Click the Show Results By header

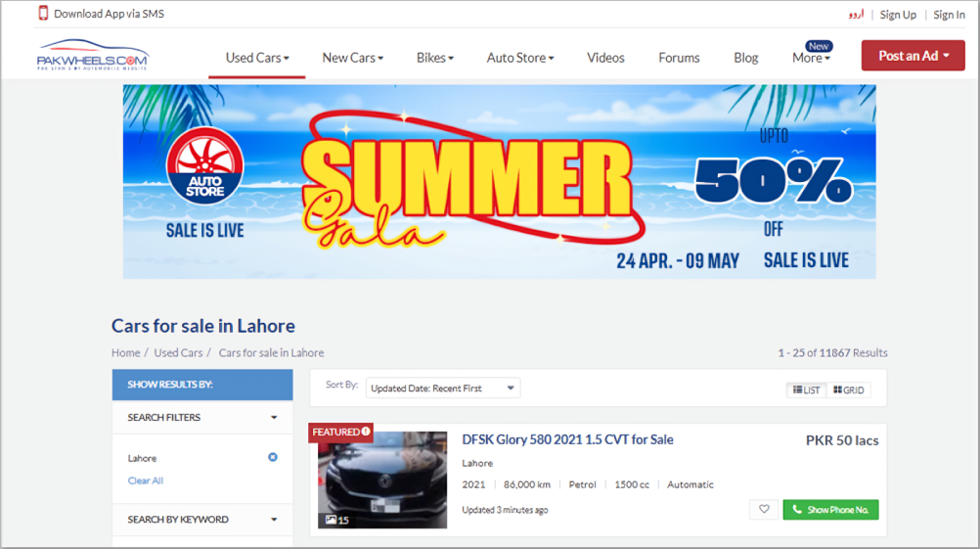click(x=202, y=385)
